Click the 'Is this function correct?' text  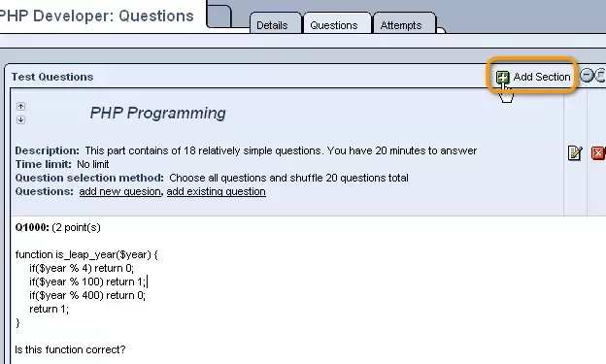(x=70, y=349)
